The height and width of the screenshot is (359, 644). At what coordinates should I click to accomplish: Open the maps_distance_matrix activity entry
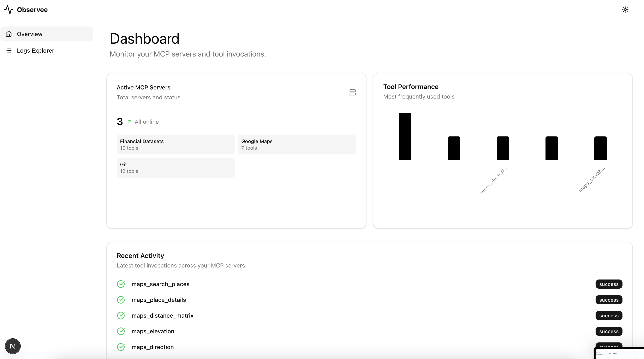[162, 316]
